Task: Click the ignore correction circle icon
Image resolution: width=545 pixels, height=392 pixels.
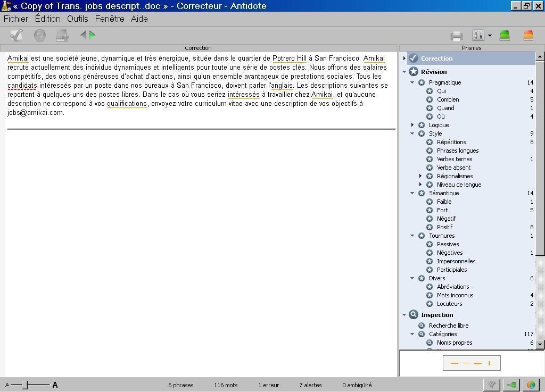Action: click(x=39, y=35)
